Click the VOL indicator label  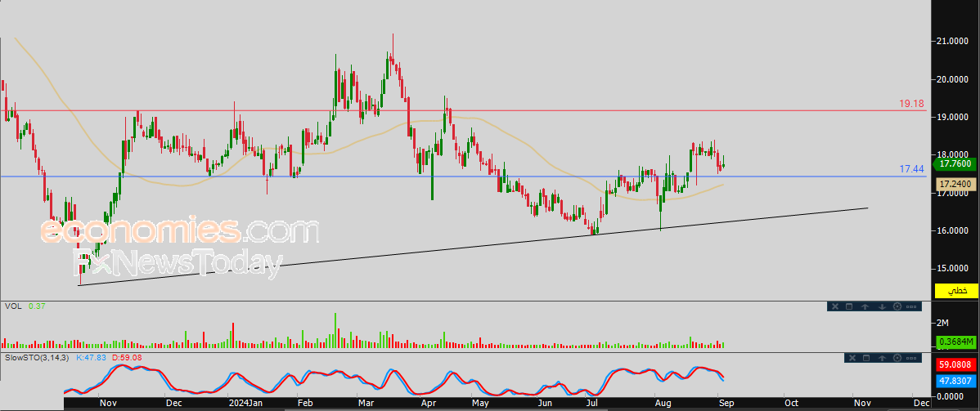tap(12, 306)
